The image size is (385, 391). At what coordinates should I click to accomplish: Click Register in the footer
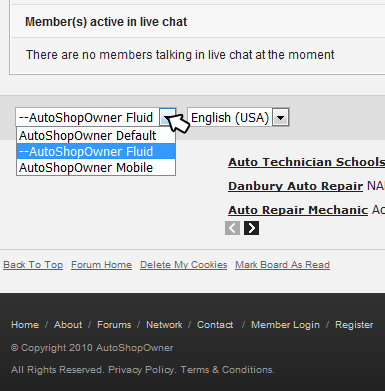pyautogui.click(x=354, y=325)
